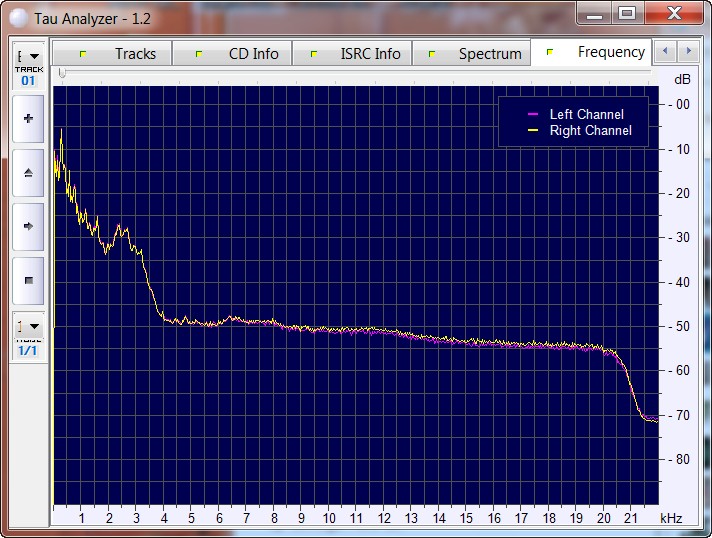The height and width of the screenshot is (538, 712).
Task: Minimize the Tau Analyzer window
Action: (x=596, y=13)
